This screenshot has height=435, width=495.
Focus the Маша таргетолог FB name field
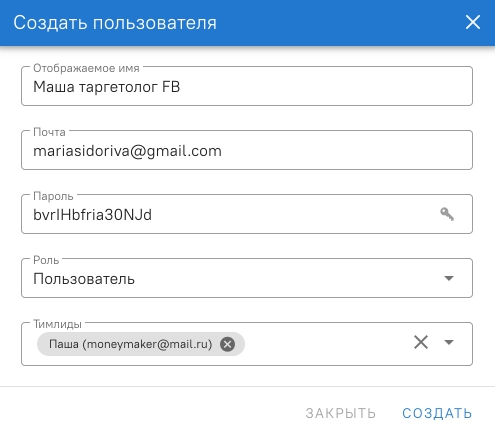(247, 86)
